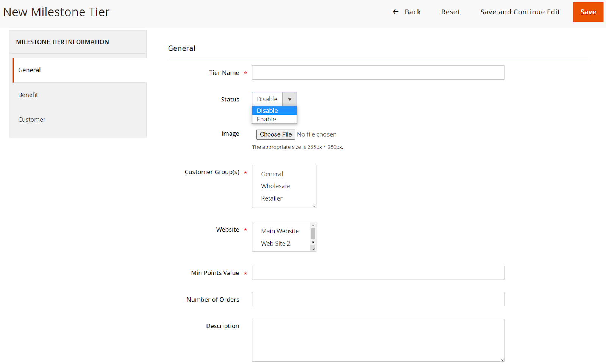This screenshot has height=364, width=606.
Task: Click Save and Continue Edit
Action: pyautogui.click(x=520, y=12)
